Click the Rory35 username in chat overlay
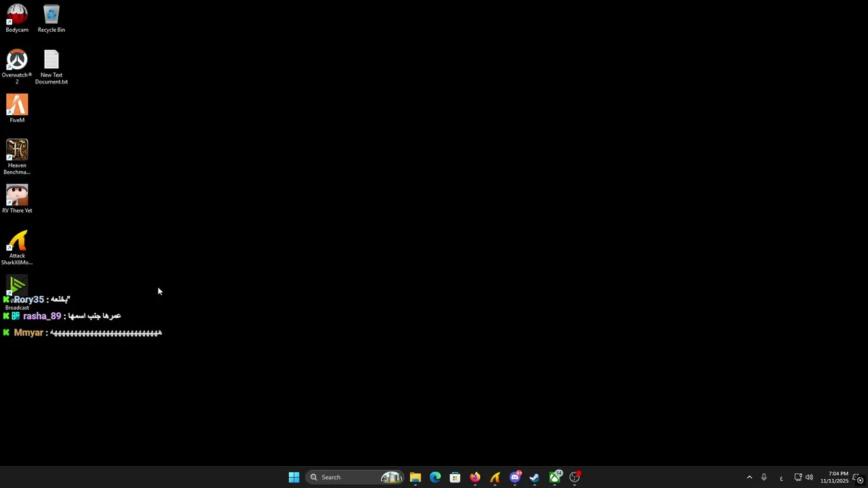Screen dimensions: 868x488 point(28,300)
